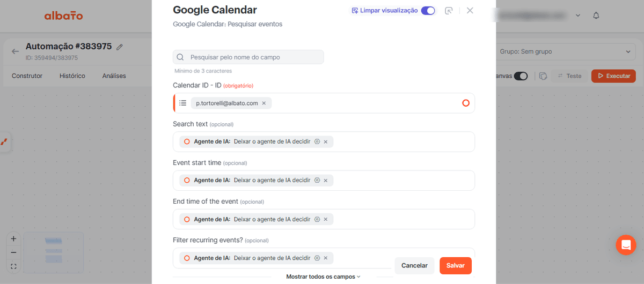Remove the Filter recurring events agent chip
Screen dimensions: 644x284
coord(326,258)
